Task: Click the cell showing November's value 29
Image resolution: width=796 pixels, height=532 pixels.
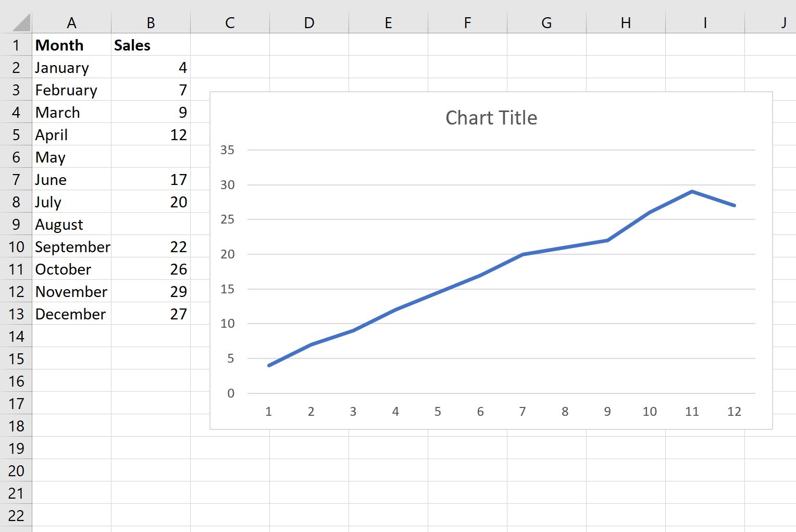Action: coord(177,291)
